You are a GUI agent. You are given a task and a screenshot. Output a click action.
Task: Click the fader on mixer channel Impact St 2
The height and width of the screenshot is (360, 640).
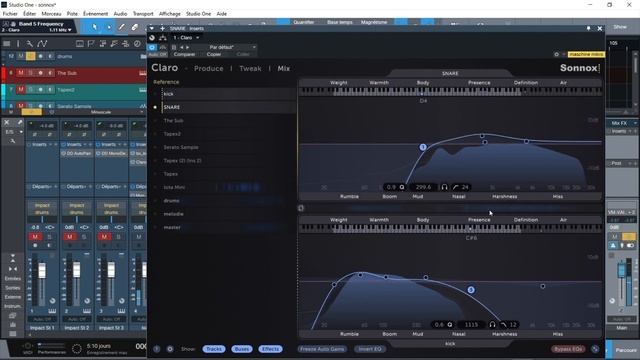[x=76, y=270]
